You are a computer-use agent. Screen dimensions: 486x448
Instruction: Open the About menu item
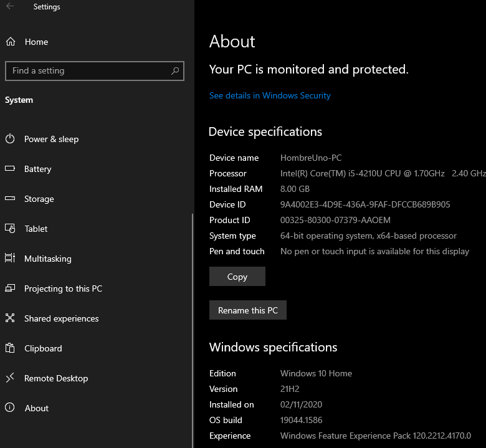[36, 408]
